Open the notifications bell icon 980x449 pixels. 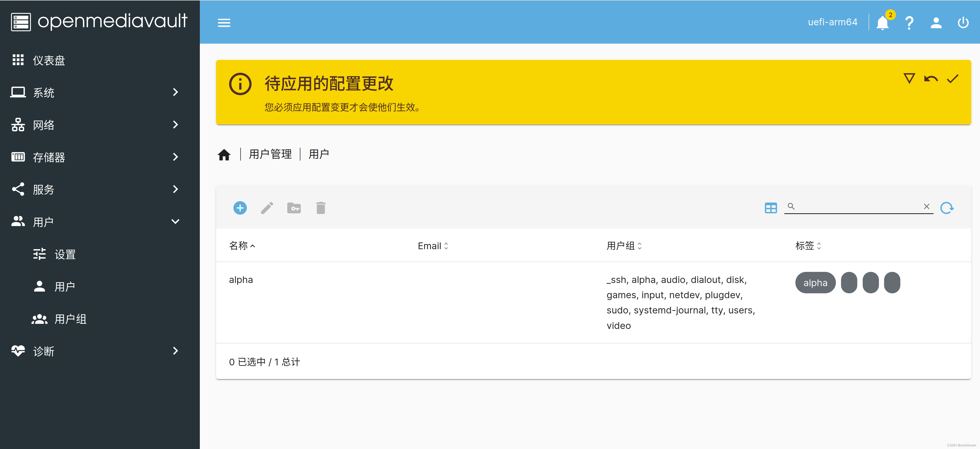pos(882,23)
